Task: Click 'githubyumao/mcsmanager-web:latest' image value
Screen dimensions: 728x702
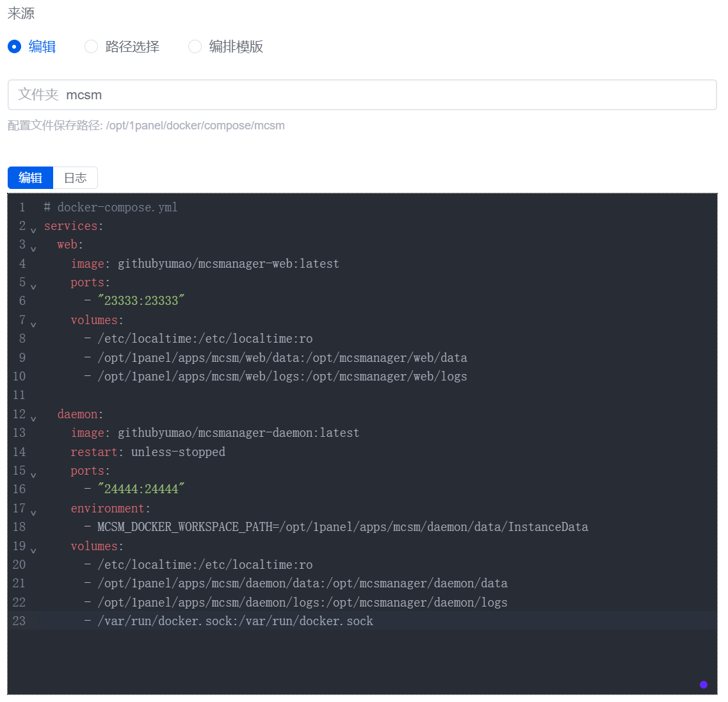Action: click(x=229, y=263)
